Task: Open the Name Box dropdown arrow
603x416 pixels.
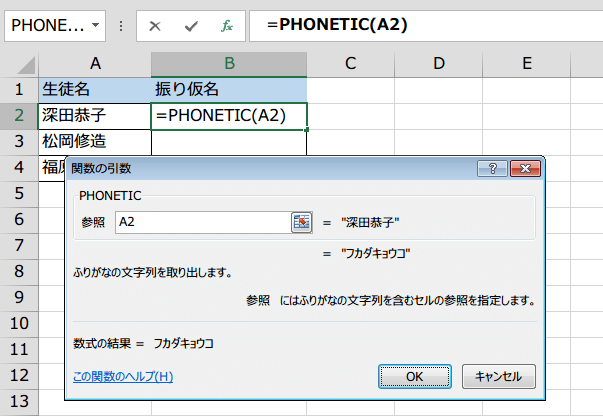Action: coord(95,25)
